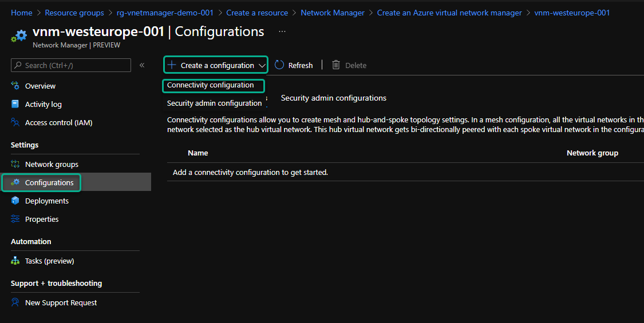
Task: Open Network Manager breadcrumb link
Action: 333,13
